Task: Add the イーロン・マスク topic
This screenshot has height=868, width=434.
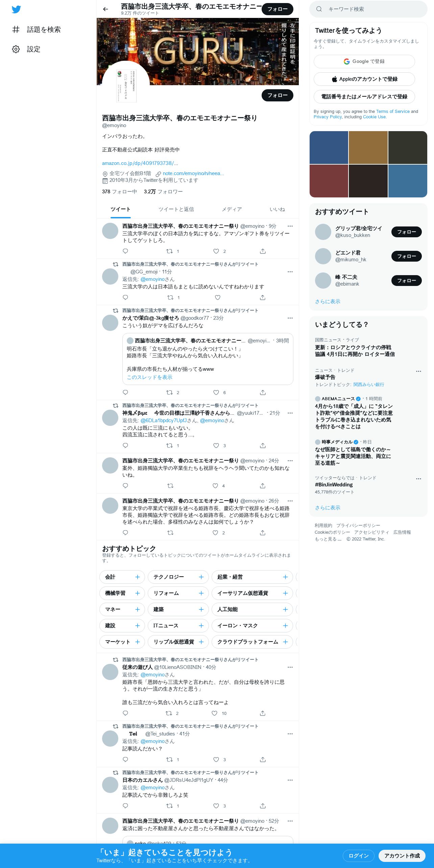Action: tap(285, 626)
